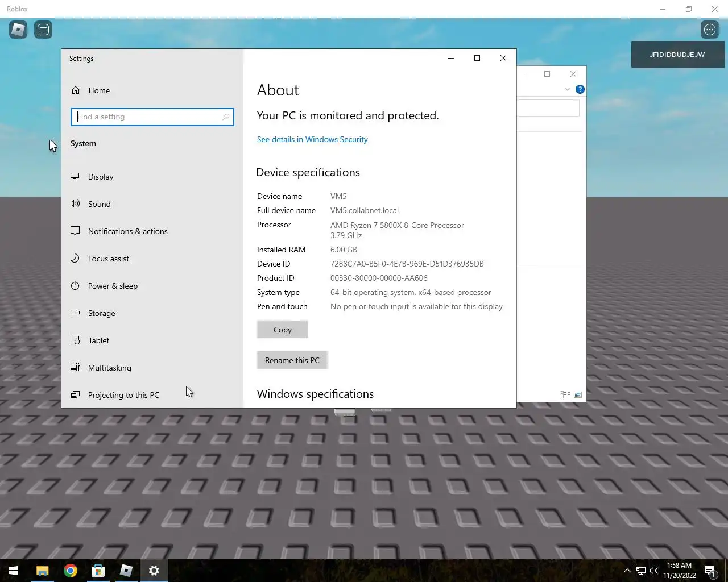Show hidden system tray icons
The height and width of the screenshot is (582, 728).
(627, 571)
